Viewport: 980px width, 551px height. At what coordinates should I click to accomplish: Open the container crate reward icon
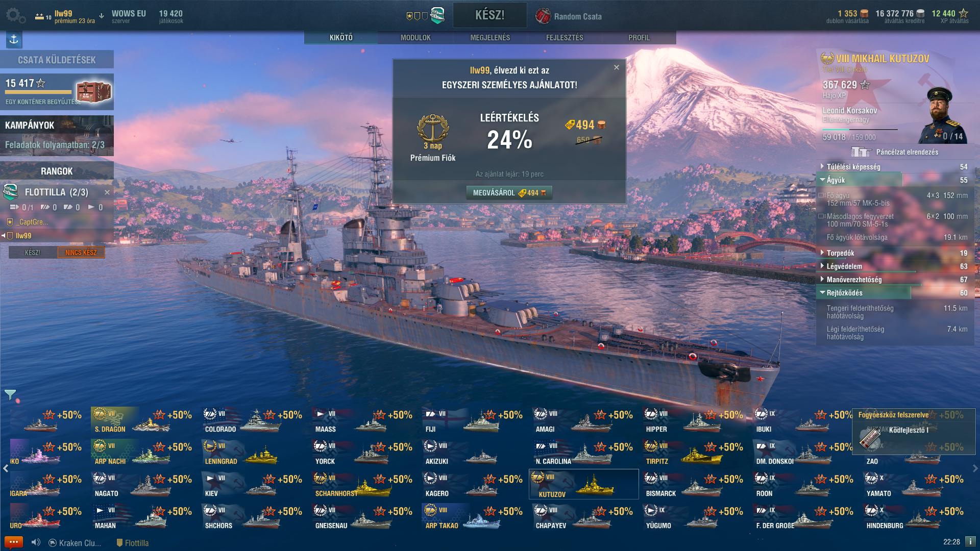coord(93,92)
